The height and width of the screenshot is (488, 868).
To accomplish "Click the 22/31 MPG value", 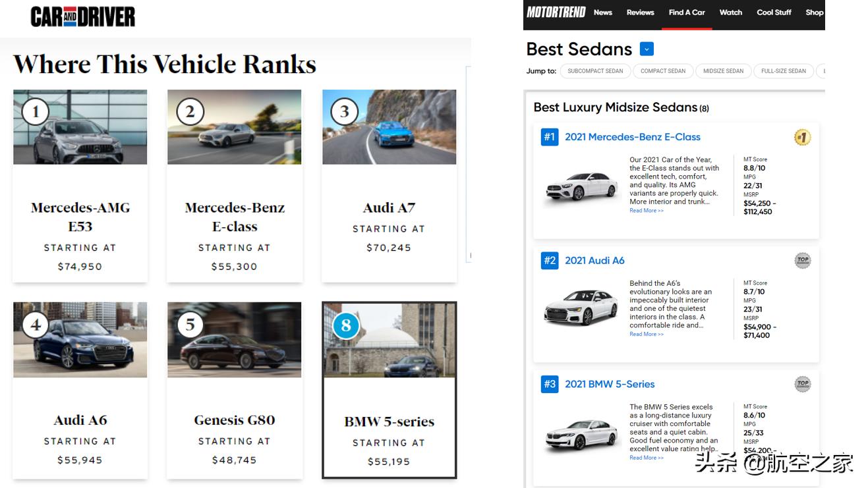I will 753,186.
